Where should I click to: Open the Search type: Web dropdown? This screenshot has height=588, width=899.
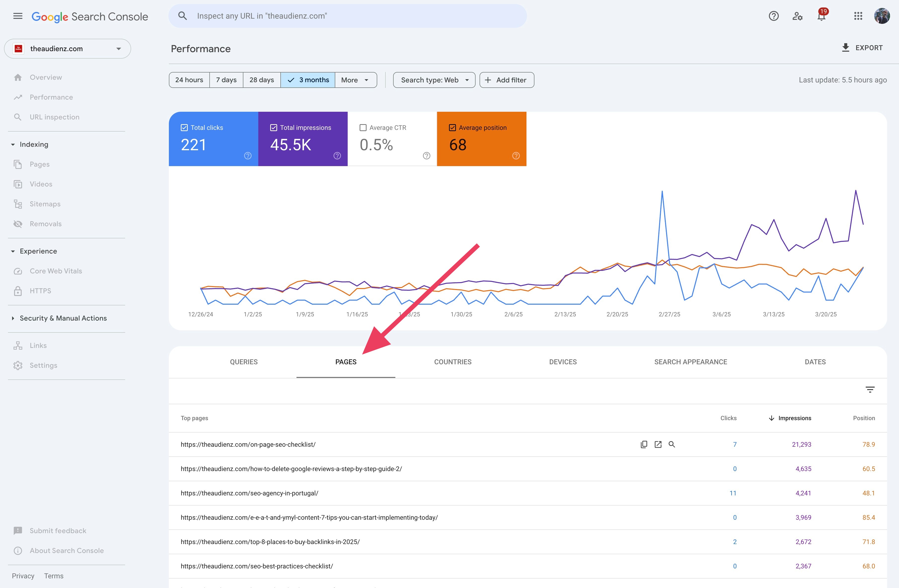(434, 80)
